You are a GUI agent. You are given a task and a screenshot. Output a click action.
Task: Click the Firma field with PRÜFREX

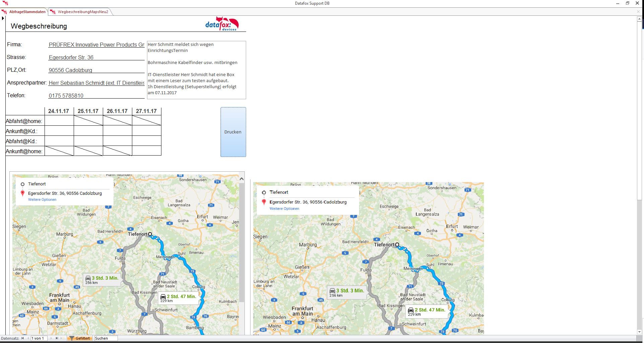pos(96,45)
